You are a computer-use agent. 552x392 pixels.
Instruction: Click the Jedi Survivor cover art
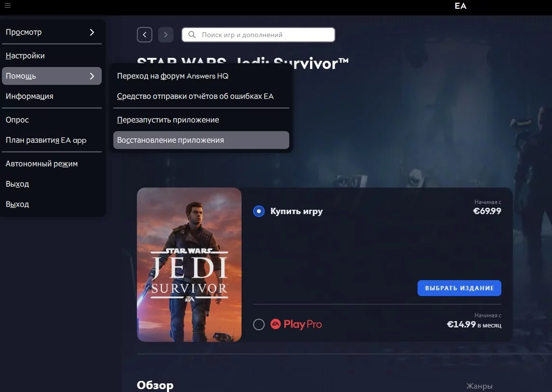pos(189,265)
